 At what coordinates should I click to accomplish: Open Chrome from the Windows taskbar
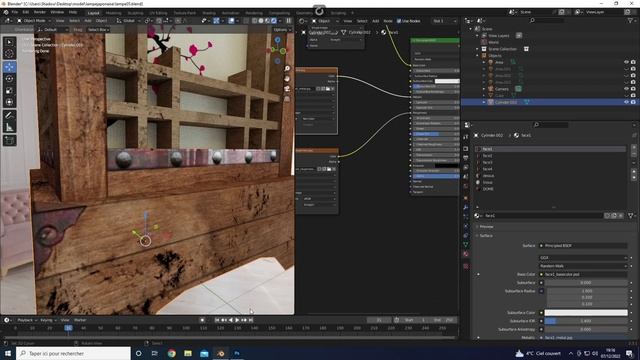[x=171, y=353]
